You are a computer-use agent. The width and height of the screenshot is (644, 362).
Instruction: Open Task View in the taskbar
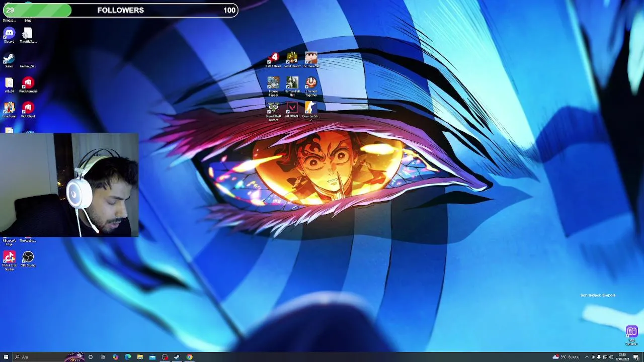point(103,357)
